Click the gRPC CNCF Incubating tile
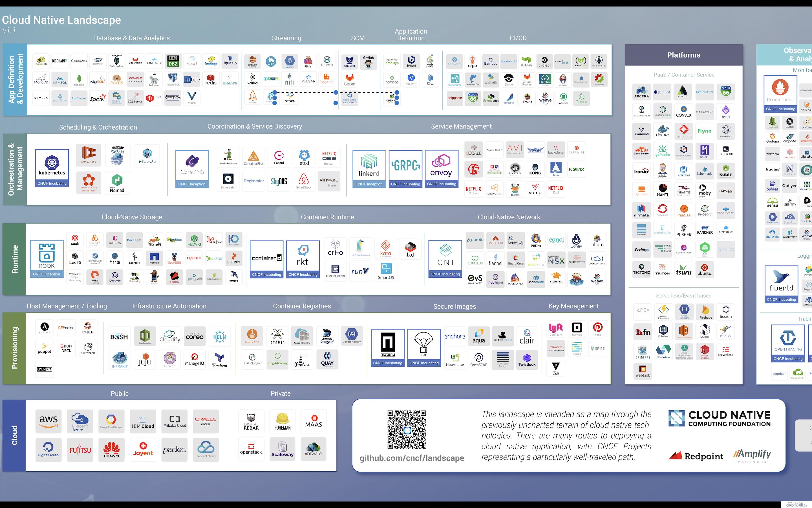The image size is (812, 508). (405, 169)
